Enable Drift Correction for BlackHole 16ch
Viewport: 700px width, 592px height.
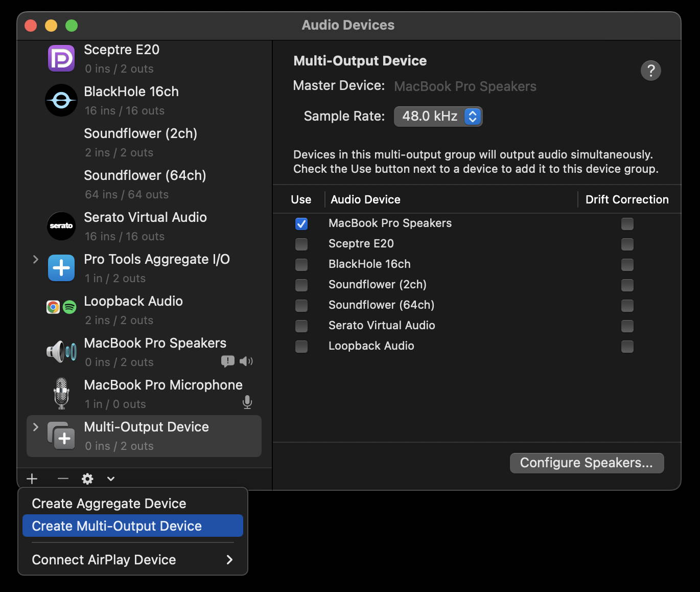(x=627, y=265)
